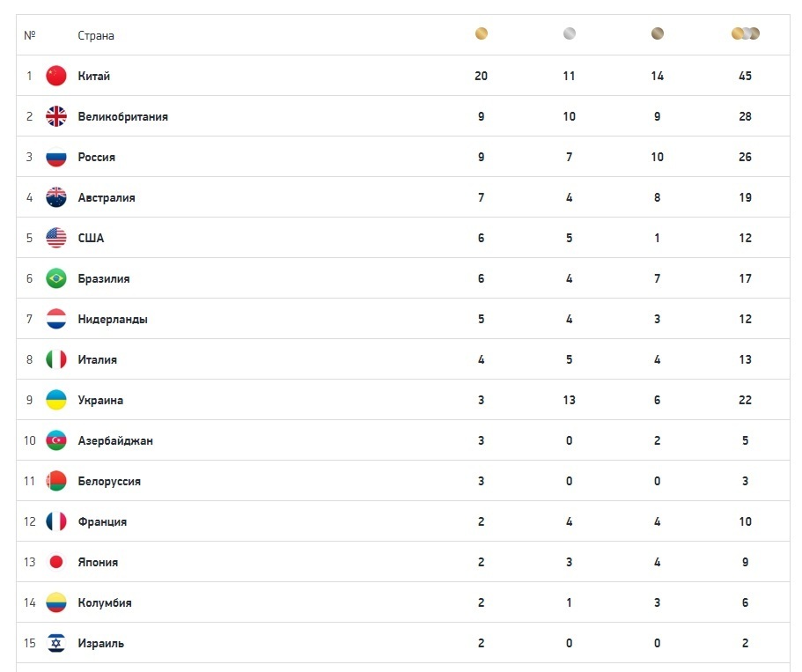Open the Италия country link
Screen dimensions: 802x672
point(97,359)
